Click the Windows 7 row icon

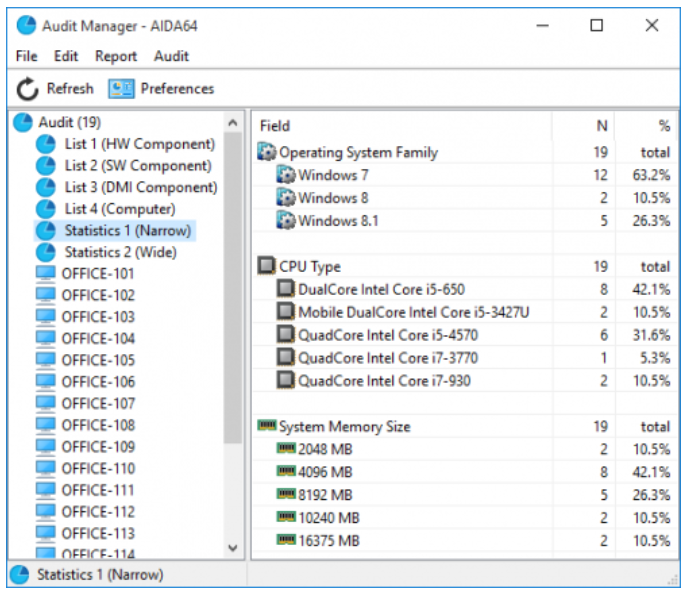click(x=286, y=175)
